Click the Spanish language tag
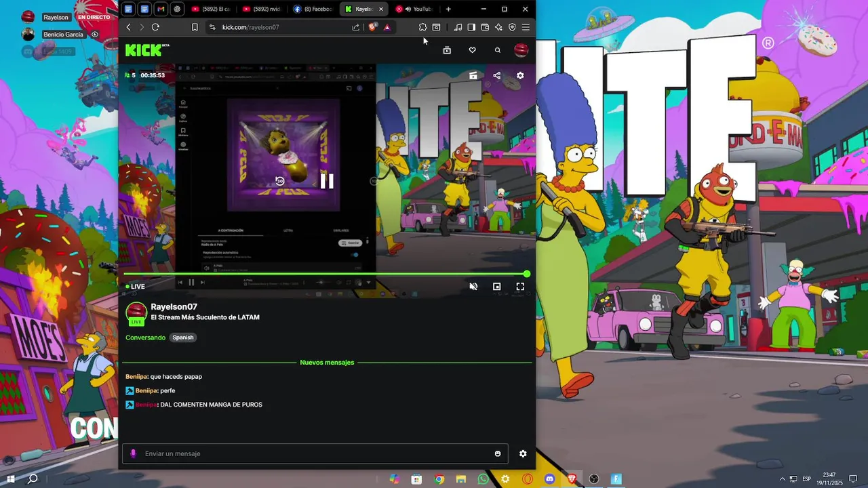Screen dimensions: 868x488 183,338
